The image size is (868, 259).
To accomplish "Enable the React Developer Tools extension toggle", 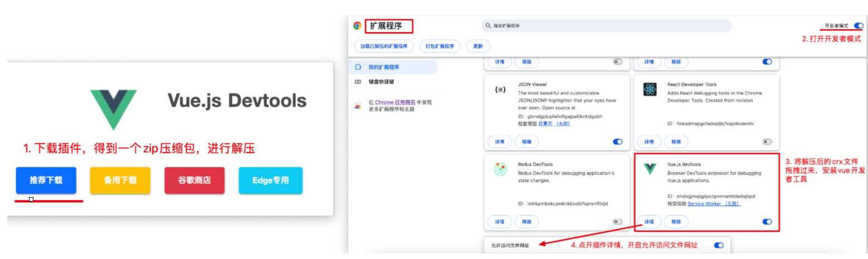I will pyautogui.click(x=767, y=142).
